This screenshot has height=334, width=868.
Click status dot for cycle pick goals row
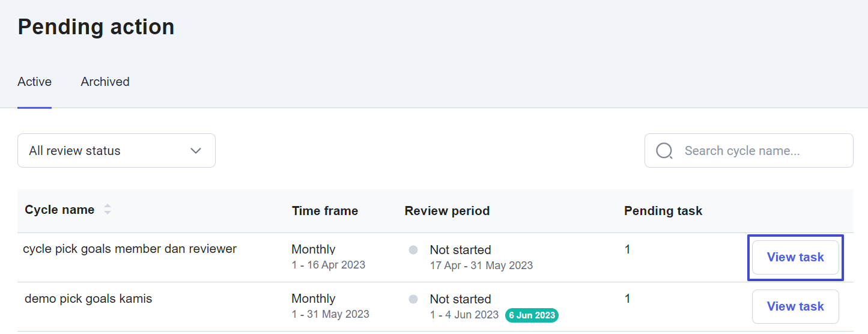coord(413,250)
